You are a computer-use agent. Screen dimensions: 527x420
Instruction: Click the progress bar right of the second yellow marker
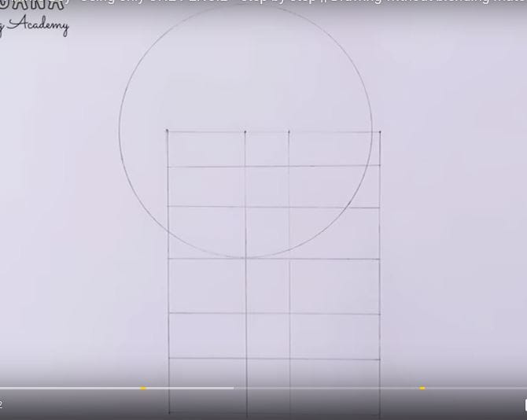point(472,388)
